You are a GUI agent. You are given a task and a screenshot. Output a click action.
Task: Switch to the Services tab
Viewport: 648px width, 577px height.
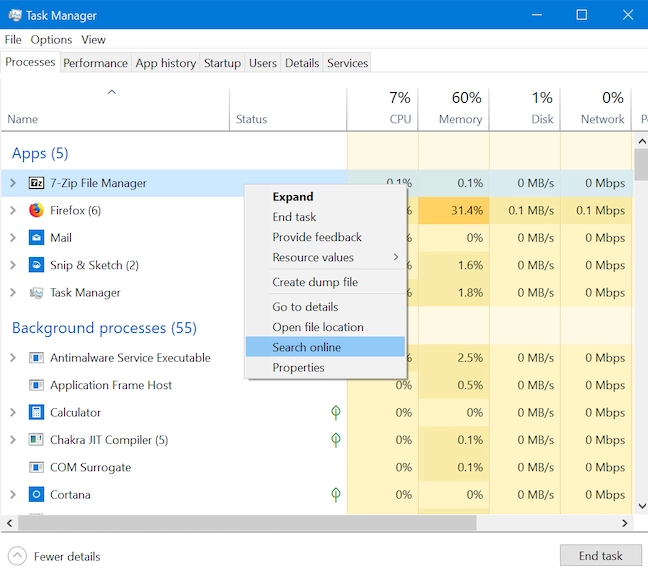coord(348,63)
